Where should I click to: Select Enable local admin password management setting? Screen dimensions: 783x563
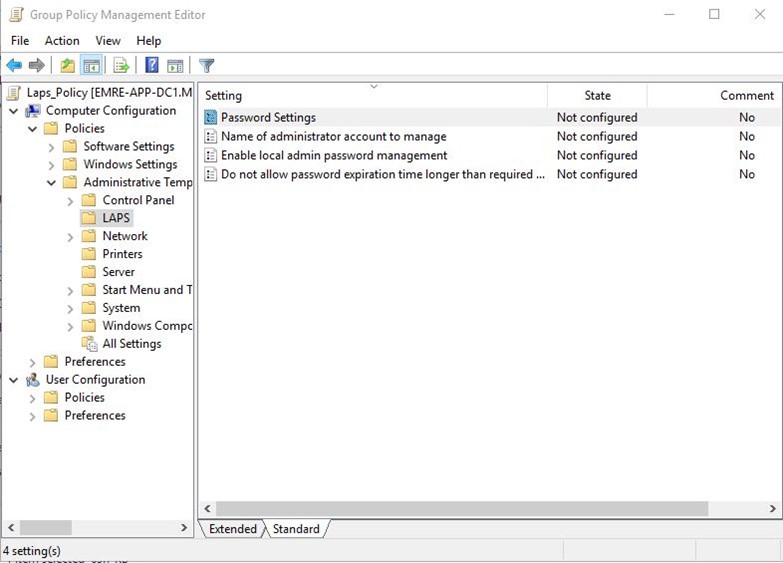tap(333, 156)
